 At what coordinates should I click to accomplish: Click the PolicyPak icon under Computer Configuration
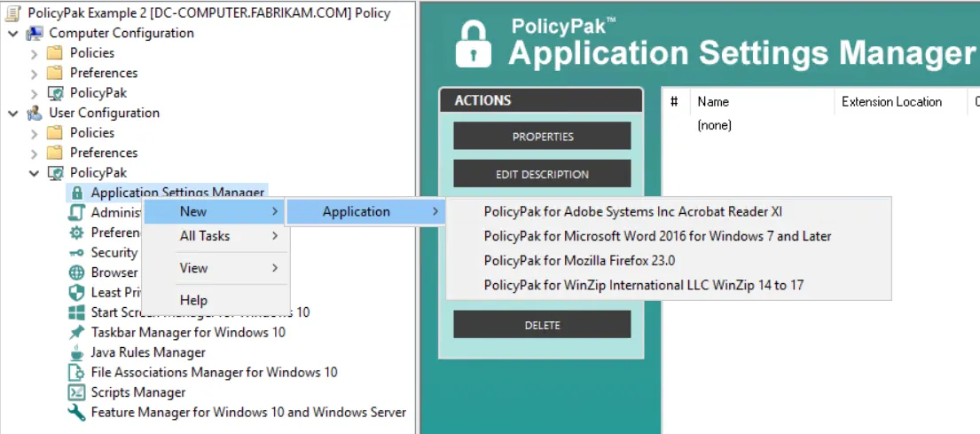coord(55,92)
